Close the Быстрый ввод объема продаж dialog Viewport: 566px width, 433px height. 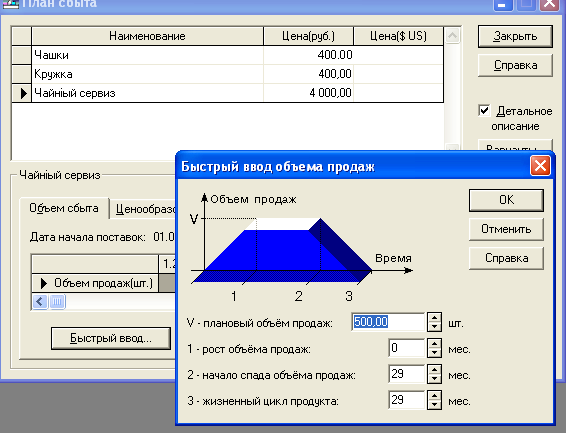(540, 166)
